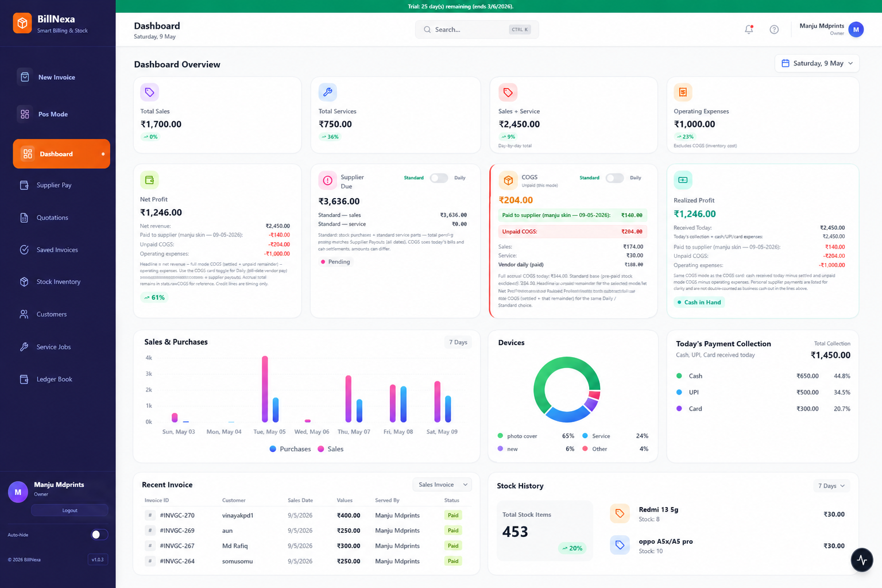Click the hash icon beside #INVGC-267
This screenshot has height=588, width=882.
coord(150,546)
